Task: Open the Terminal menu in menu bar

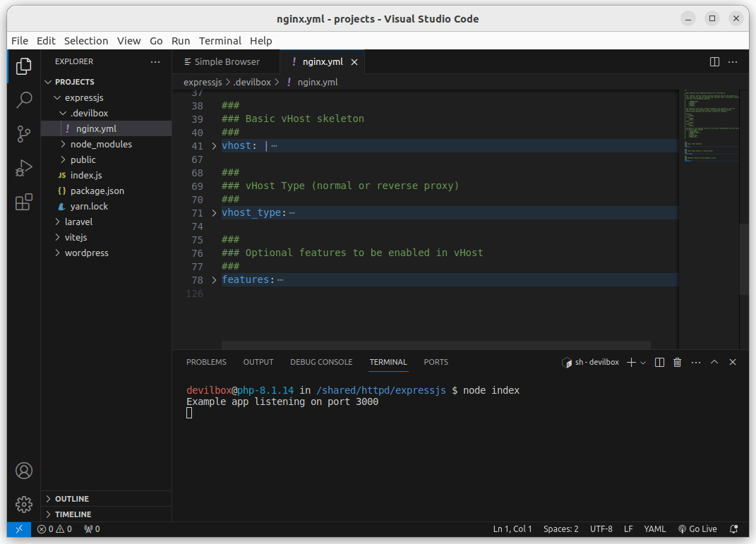Action: coord(220,41)
